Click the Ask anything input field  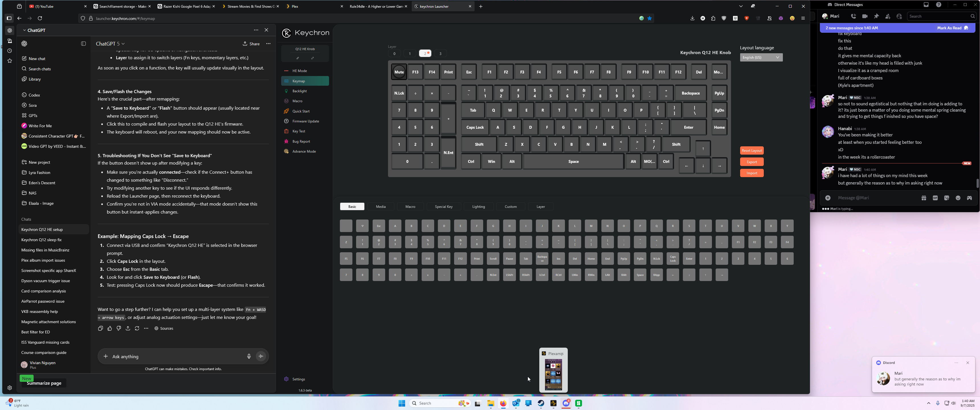[x=175, y=356]
